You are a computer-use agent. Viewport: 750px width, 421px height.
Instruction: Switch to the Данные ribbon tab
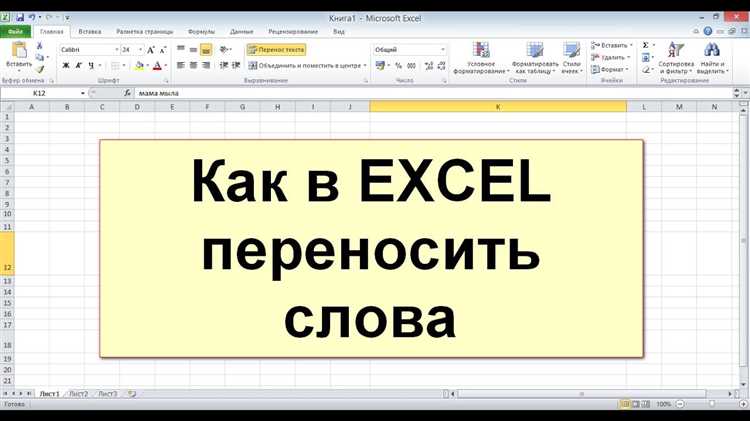(x=241, y=32)
